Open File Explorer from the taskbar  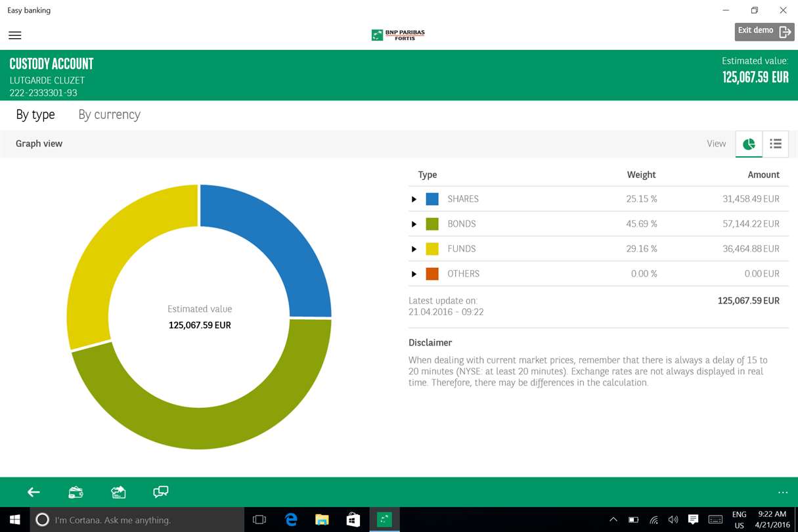point(322,520)
